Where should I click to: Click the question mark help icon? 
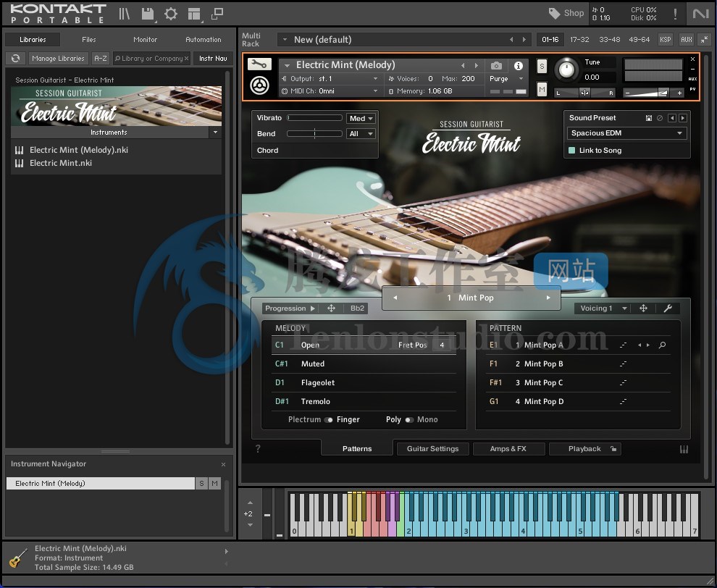258,448
